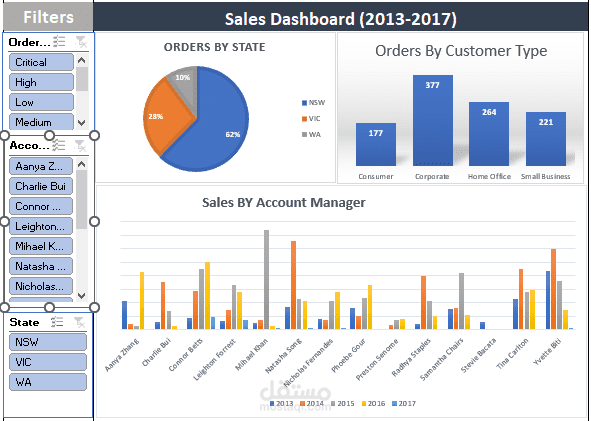Click the 2016 legend entry
Viewport: 591px width, 421px height.
click(373, 403)
